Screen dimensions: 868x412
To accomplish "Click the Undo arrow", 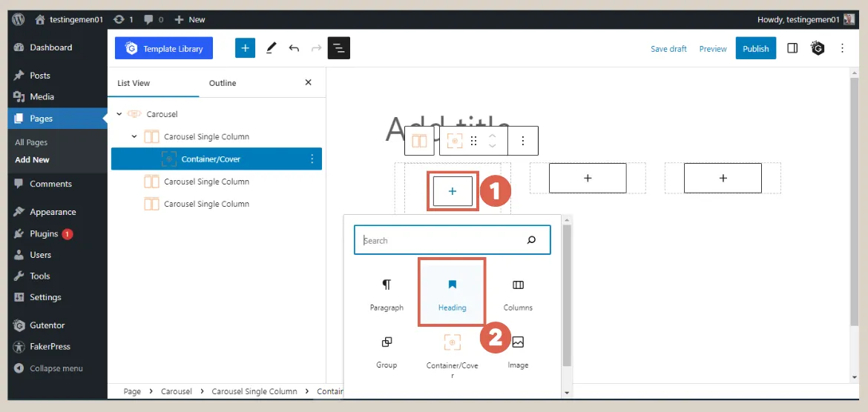I will (294, 48).
